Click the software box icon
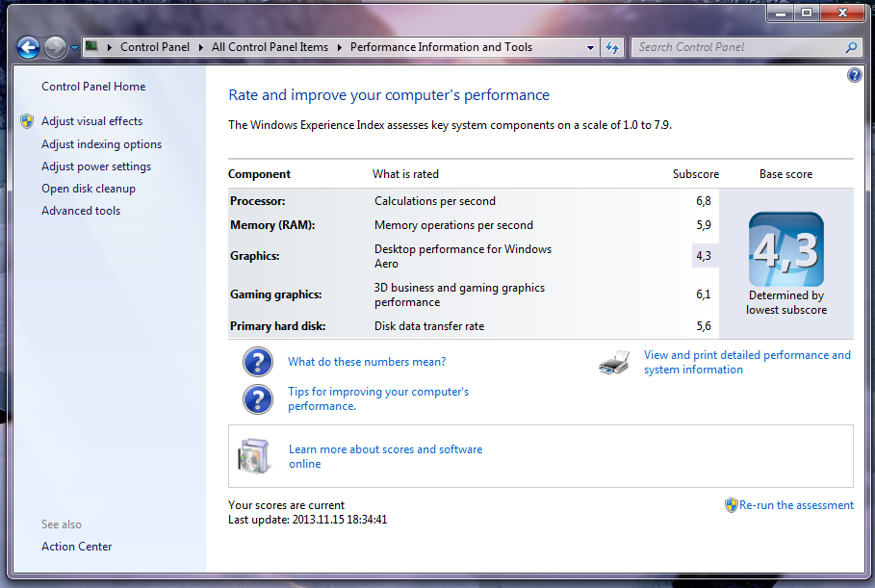The width and height of the screenshot is (875, 588). pyautogui.click(x=254, y=456)
